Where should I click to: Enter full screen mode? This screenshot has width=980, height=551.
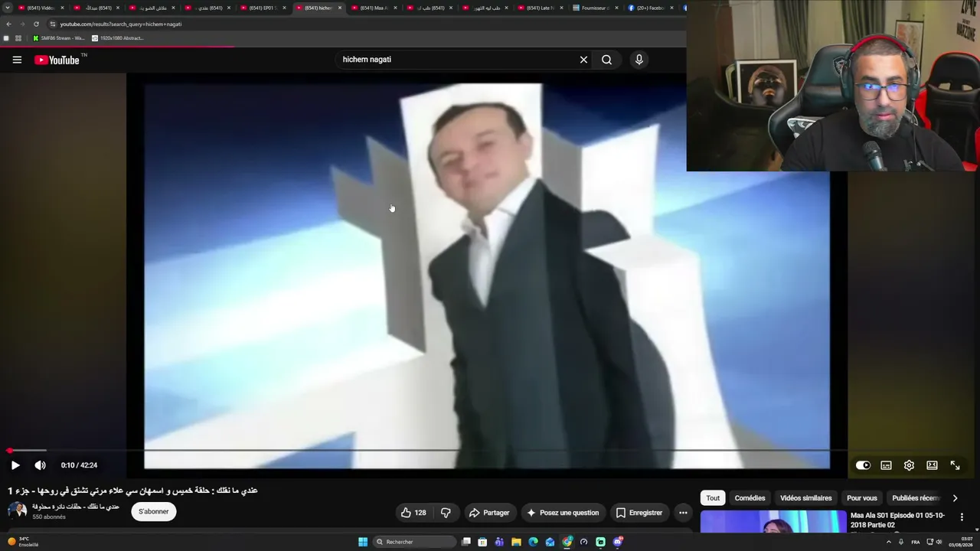click(955, 465)
